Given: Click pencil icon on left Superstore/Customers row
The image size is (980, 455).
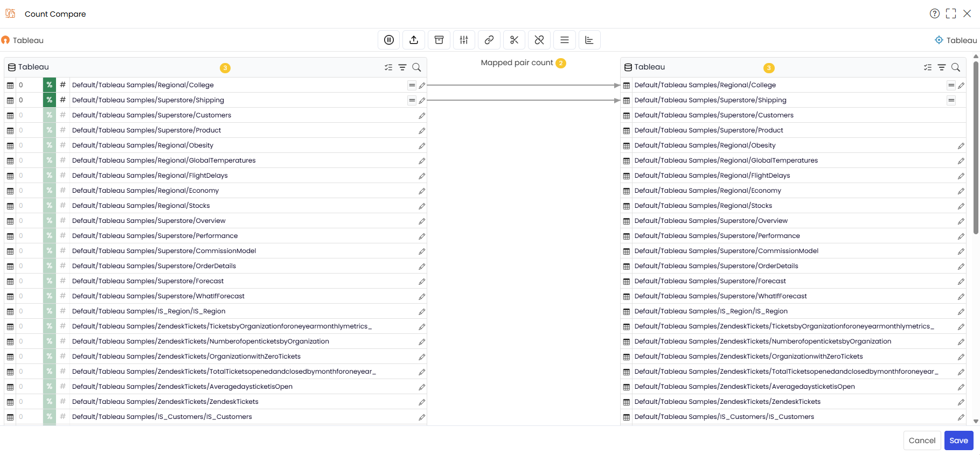Looking at the screenshot, I should coord(422,115).
